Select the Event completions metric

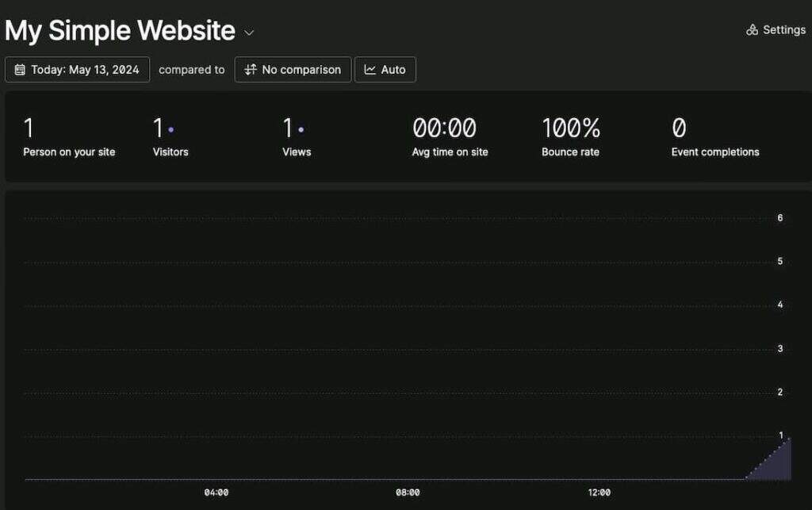(x=714, y=151)
